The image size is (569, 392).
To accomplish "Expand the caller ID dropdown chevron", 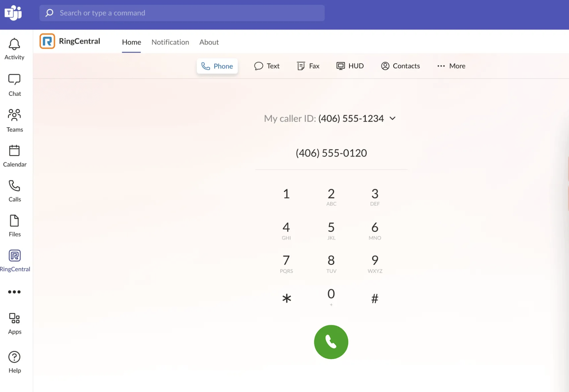I will pos(393,118).
